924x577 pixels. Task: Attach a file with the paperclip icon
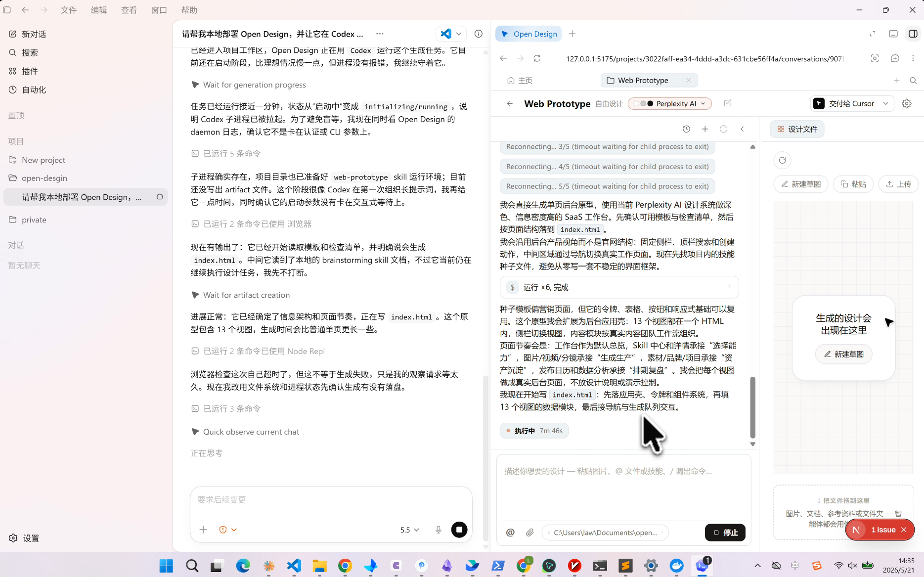click(529, 533)
